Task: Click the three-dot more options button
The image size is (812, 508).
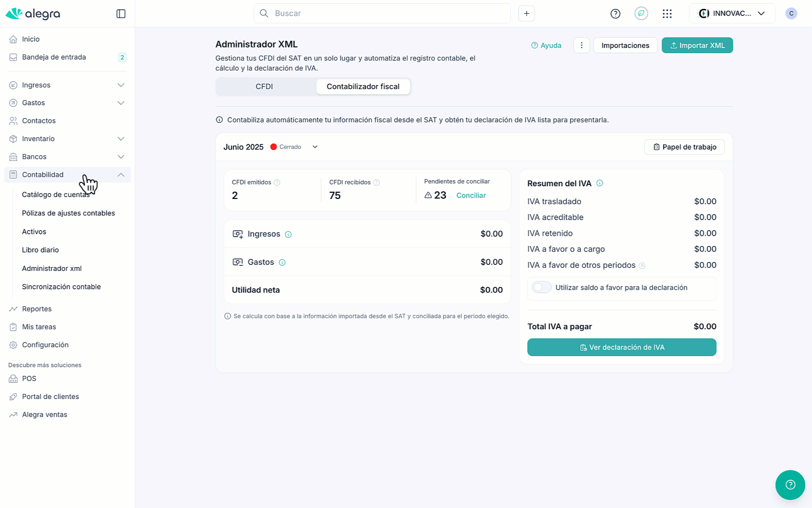Action: point(582,46)
